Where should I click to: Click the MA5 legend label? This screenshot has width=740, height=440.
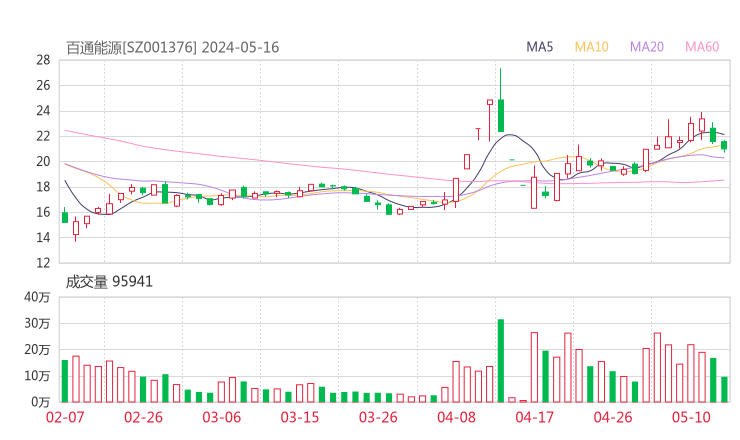539,47
